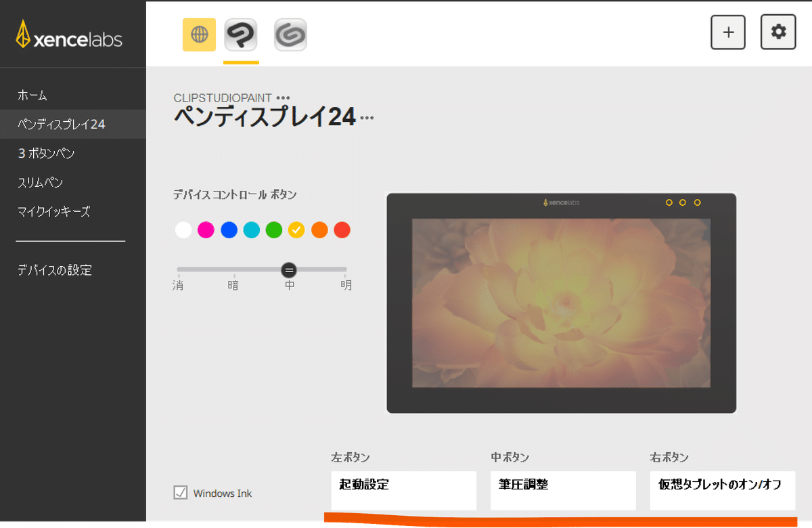Set brightness to 明 on the slider

(346, 285)
